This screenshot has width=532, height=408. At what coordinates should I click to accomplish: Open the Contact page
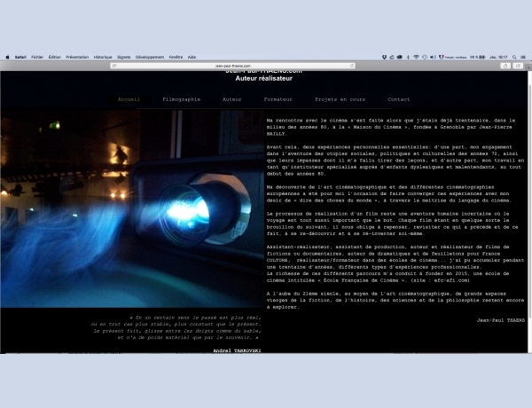click(399, 99)
